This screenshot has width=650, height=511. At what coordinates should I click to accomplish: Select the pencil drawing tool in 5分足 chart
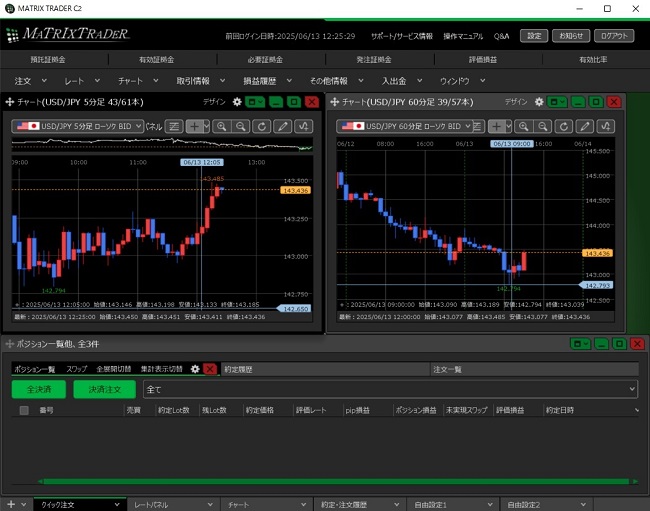(282, 126)
